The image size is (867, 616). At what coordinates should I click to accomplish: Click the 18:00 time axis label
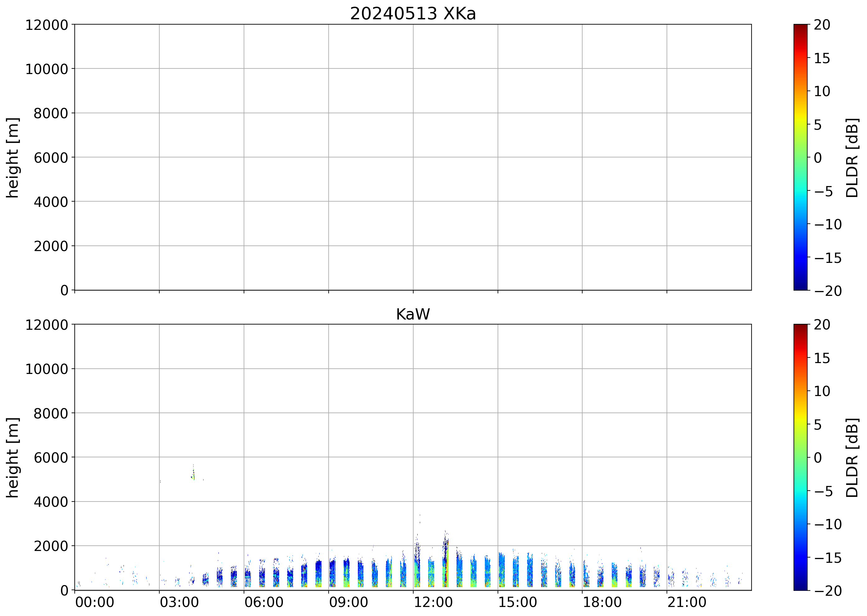point(602,602)
